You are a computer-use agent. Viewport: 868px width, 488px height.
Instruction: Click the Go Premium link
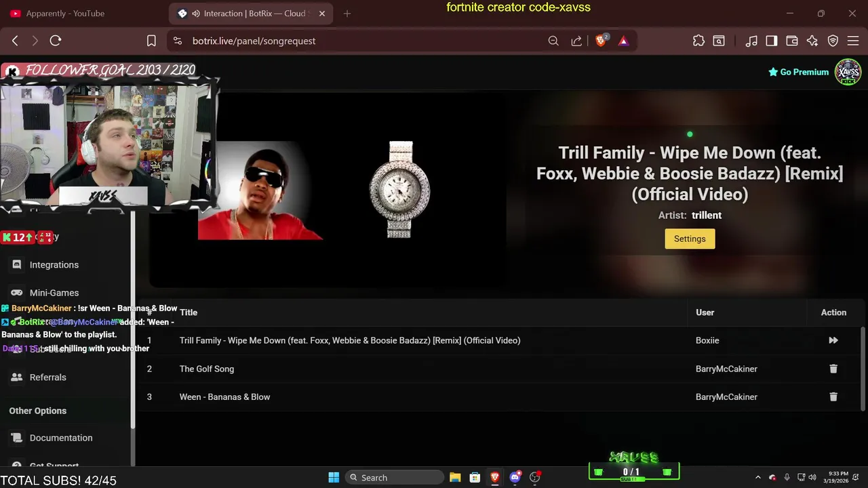[798, 72]
